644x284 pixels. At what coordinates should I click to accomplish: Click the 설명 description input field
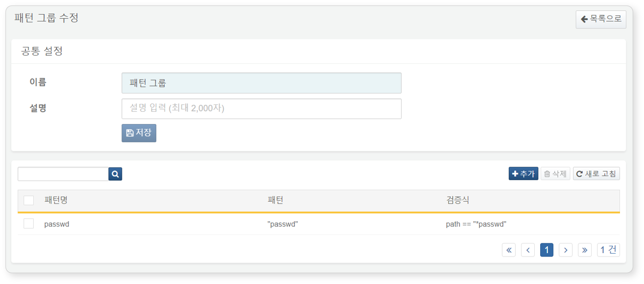[262, 108]
